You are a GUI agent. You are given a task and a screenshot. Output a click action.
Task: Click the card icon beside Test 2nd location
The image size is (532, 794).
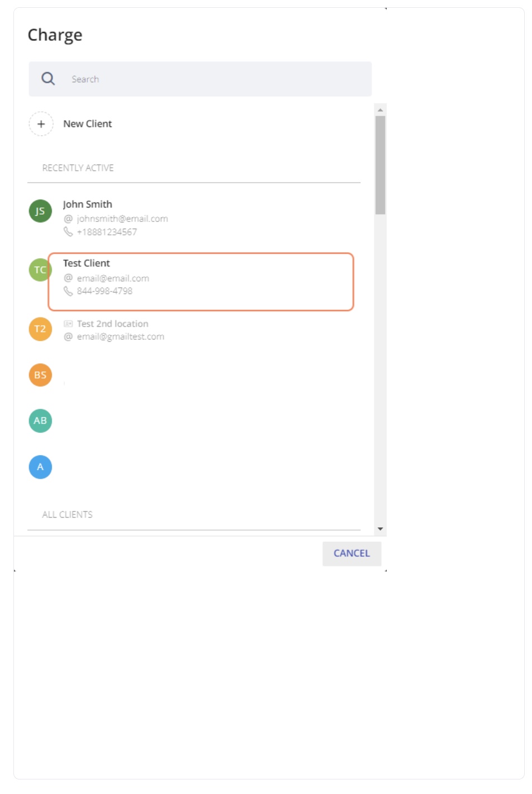(x=68, y=324)
